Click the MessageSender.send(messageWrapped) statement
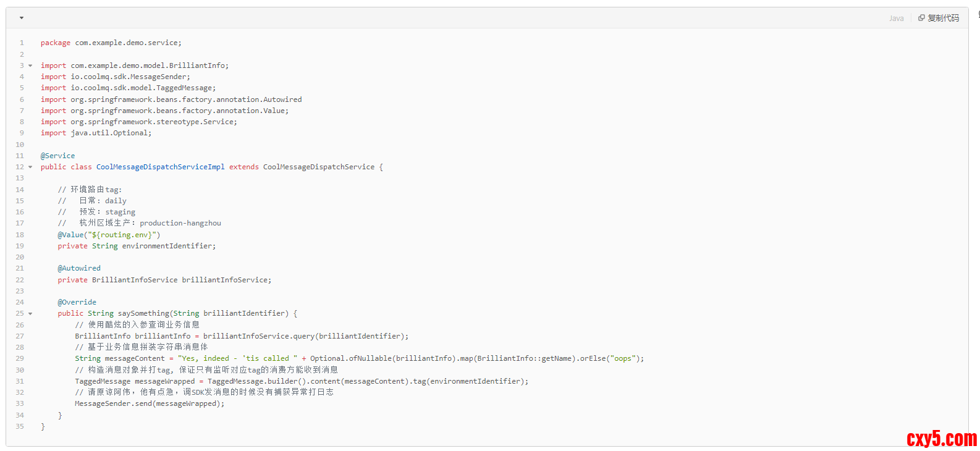The width and height of the screenshot is (980, 451). click(150, 403)
